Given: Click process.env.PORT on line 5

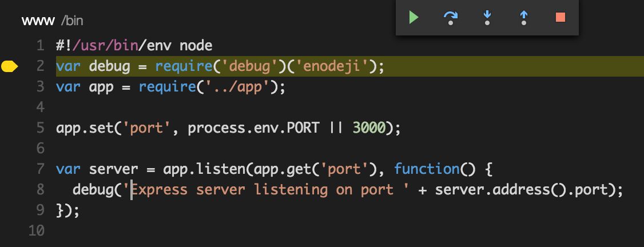Looking at the screenshot, I should (x=253, y=128).
